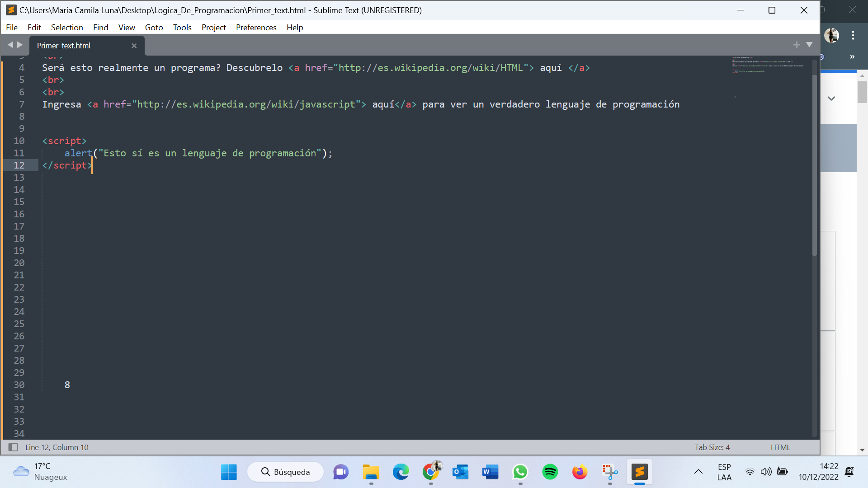Expand the Chrome double-chevron overflow
The image size is (868, 488).
[x=852, y=57]
